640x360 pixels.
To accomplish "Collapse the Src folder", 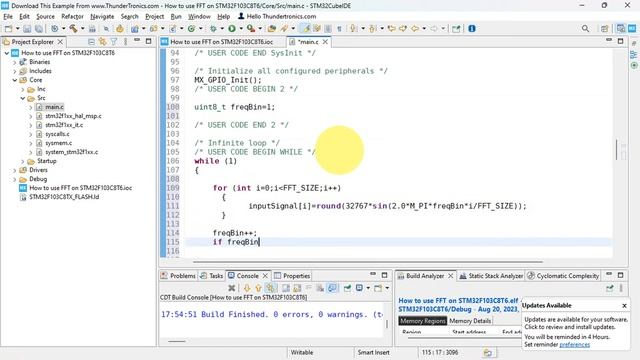I will [23, 98].
